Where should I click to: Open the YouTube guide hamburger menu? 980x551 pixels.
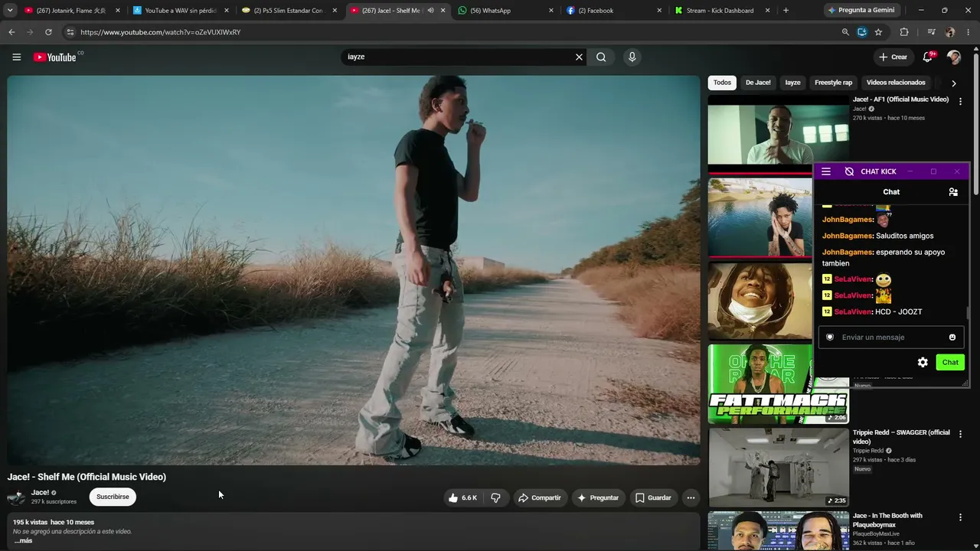16,57
